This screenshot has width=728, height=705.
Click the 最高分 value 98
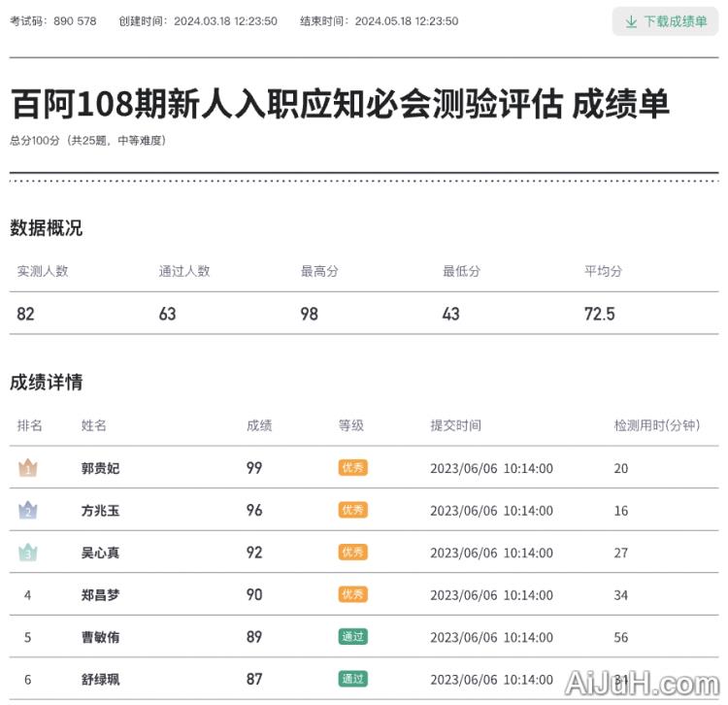(x=310, y=314)
